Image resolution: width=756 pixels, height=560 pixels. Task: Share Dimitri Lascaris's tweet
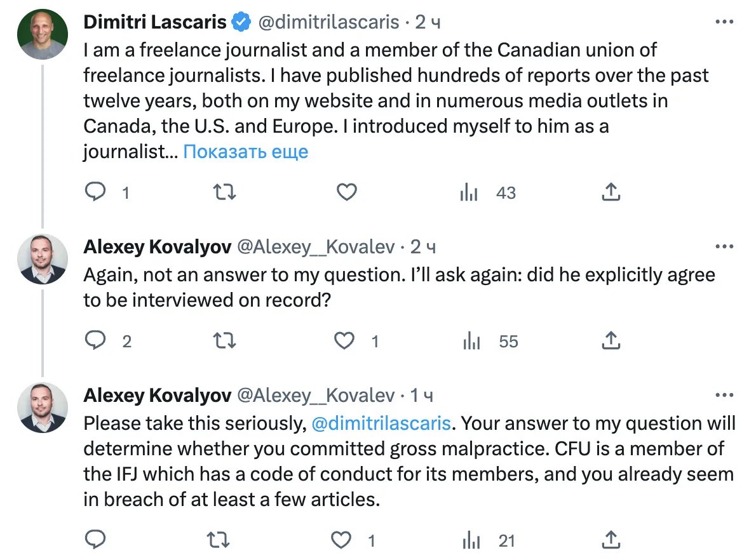click(611, 192)
